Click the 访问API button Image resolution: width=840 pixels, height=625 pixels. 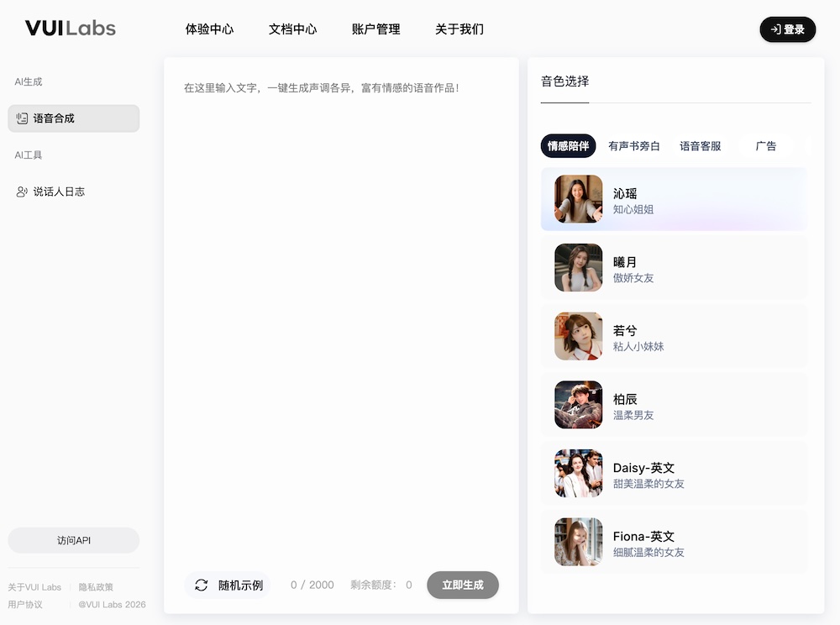(x=73, y=540)
